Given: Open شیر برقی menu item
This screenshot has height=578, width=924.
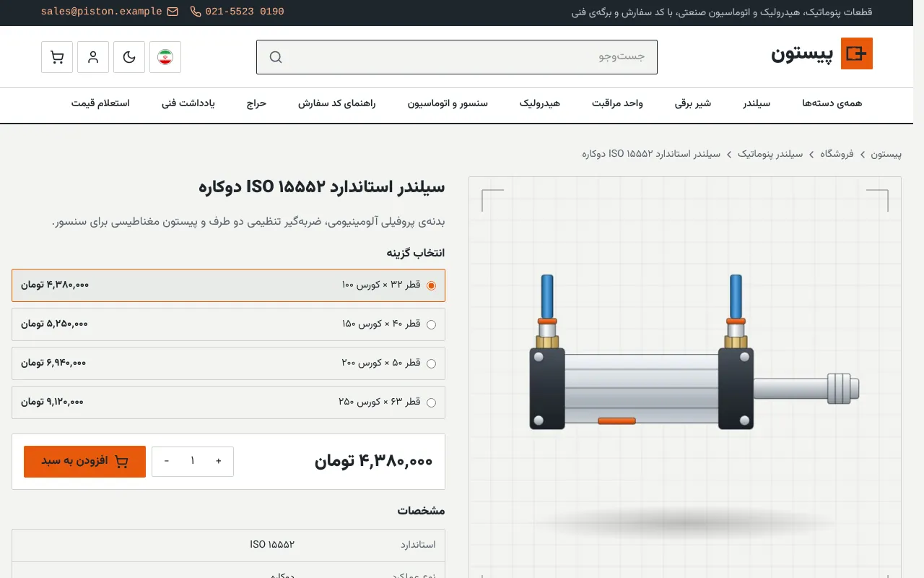Looking at the screenshot, I should click(x=693, y=103).
